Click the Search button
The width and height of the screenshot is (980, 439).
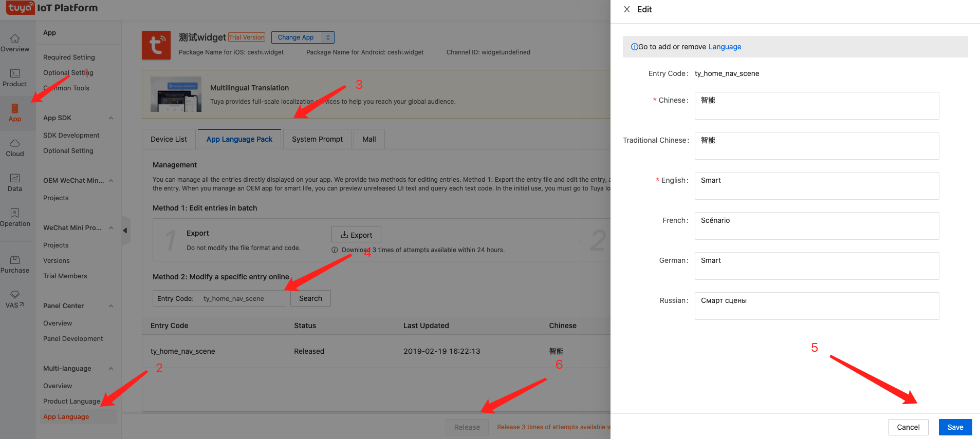point(310,298)
